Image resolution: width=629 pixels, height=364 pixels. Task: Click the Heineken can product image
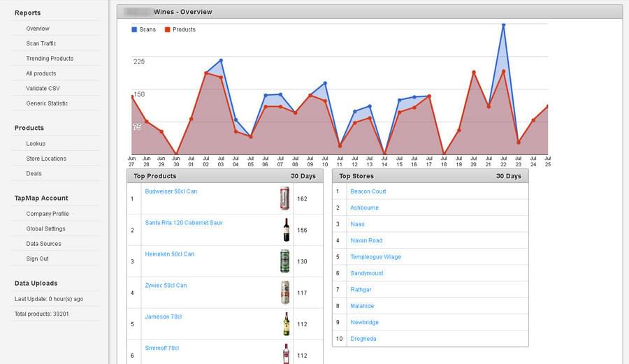284,261
